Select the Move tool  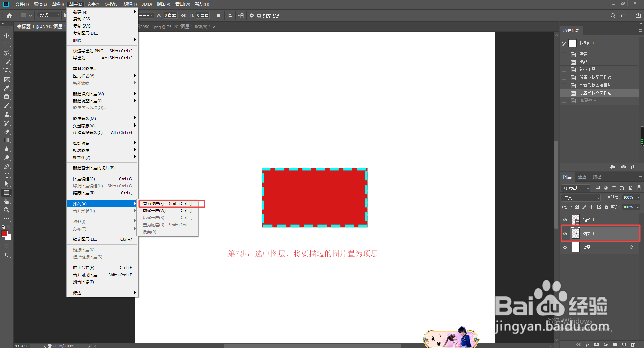click(7, 36)
